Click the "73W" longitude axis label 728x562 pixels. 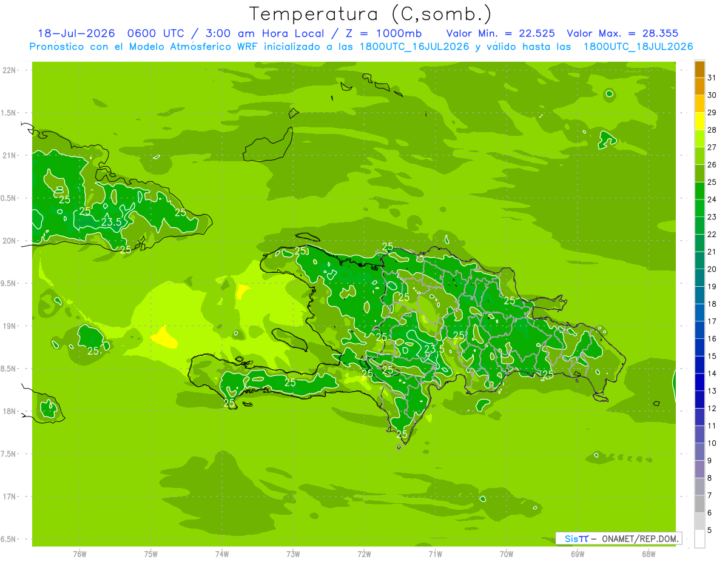click(293, 554)
